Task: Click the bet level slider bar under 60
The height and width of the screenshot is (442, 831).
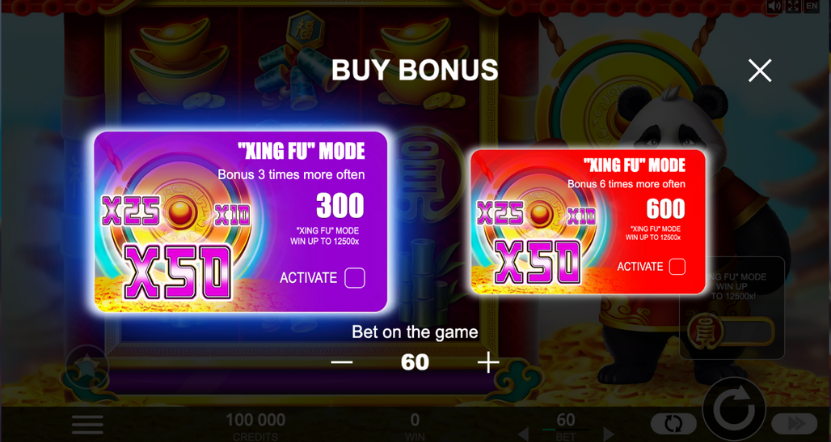Action: (565, 430)
